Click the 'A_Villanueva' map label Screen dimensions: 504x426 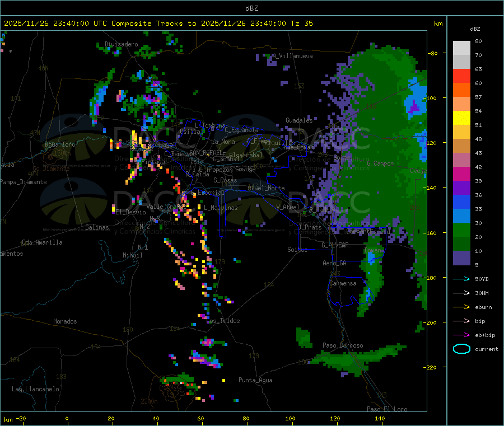coord(292,56)
